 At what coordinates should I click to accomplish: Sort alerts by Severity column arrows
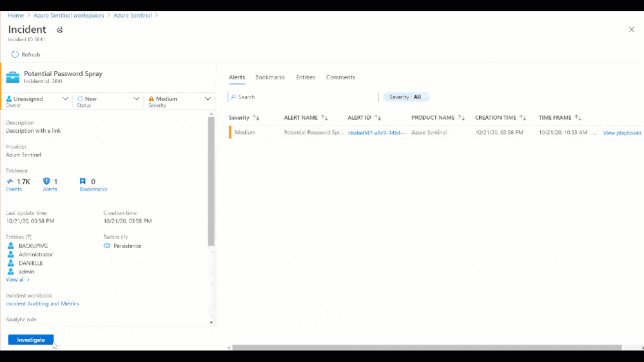(x=256, y=117)
